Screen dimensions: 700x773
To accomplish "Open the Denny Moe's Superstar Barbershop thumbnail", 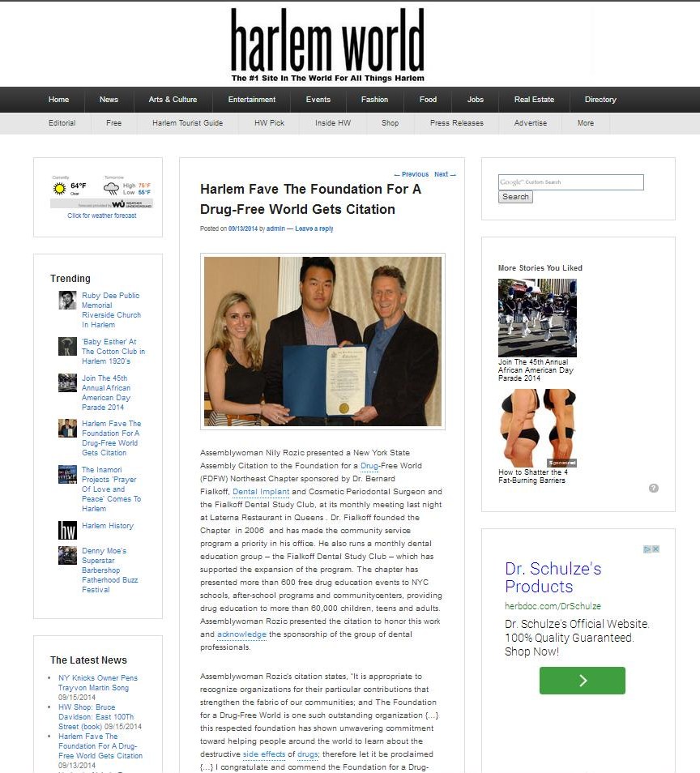I will tap(67, 556).
